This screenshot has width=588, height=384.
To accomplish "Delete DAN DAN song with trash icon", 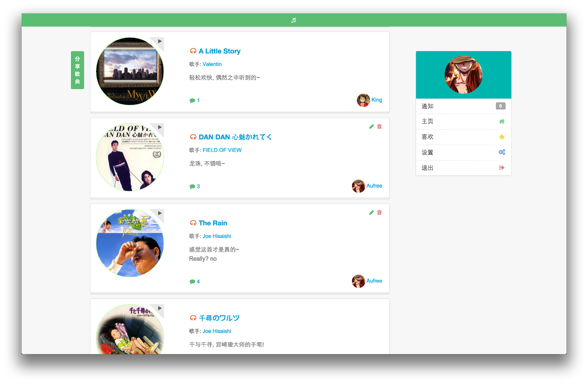I will point(379,126).
